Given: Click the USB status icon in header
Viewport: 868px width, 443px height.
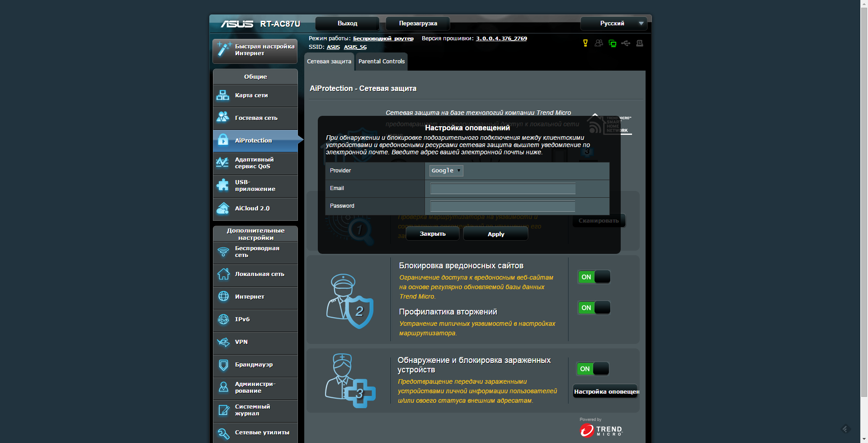Looking at the screenshot, I should tap(626, 43).
